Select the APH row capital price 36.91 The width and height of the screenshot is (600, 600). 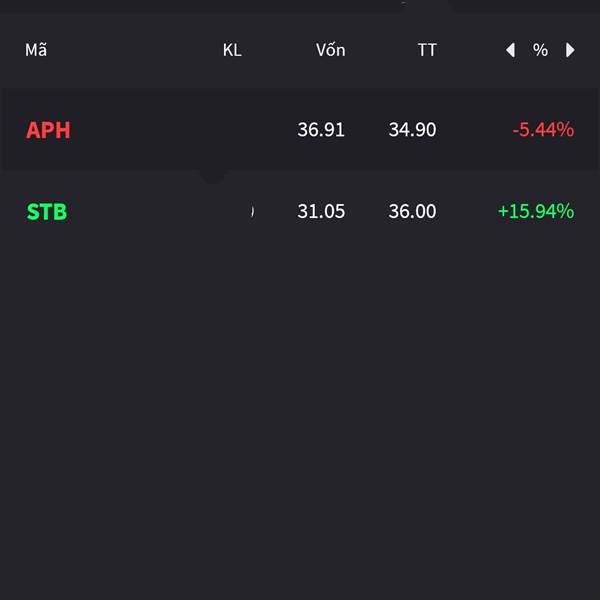321,130
